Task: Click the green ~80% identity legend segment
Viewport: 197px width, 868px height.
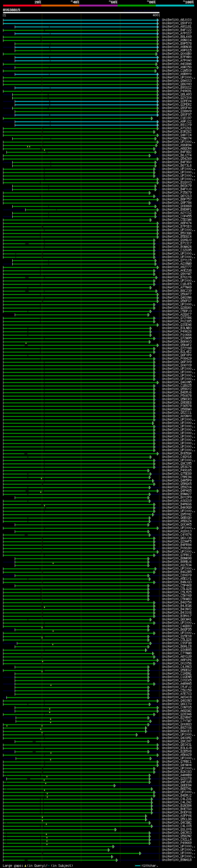Action: 137,6
